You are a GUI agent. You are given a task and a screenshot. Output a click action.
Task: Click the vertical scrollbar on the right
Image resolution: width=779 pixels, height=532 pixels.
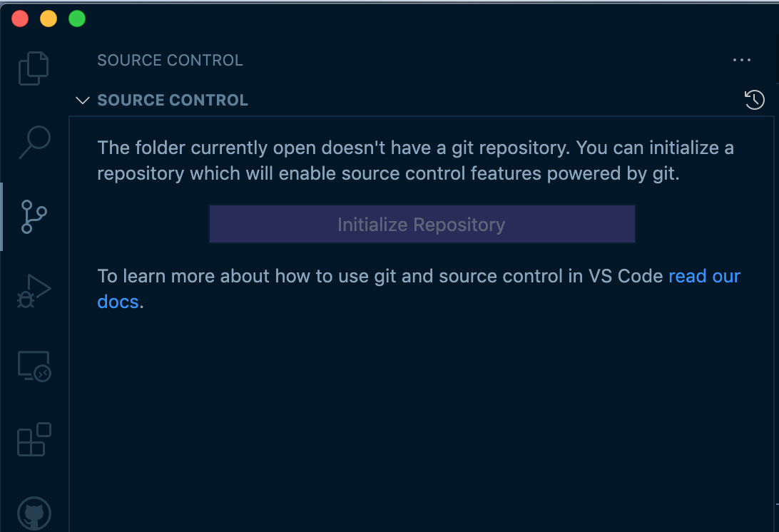(x=775, y=285)
